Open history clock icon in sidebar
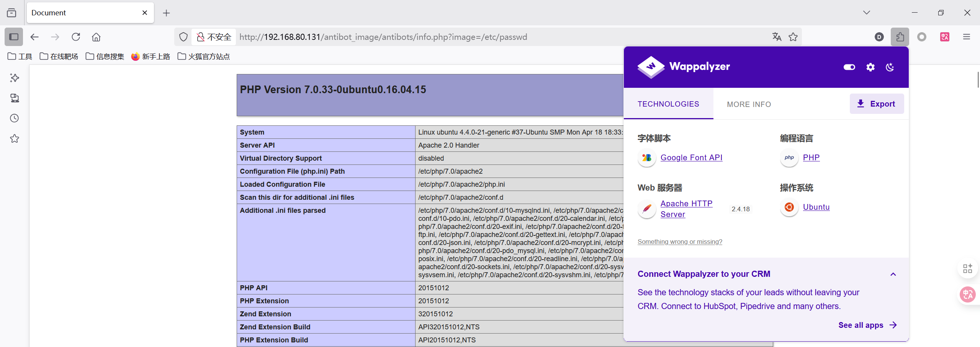Viewport: 980px width, 347px height. pyautogui.click(x=15, y=118)
